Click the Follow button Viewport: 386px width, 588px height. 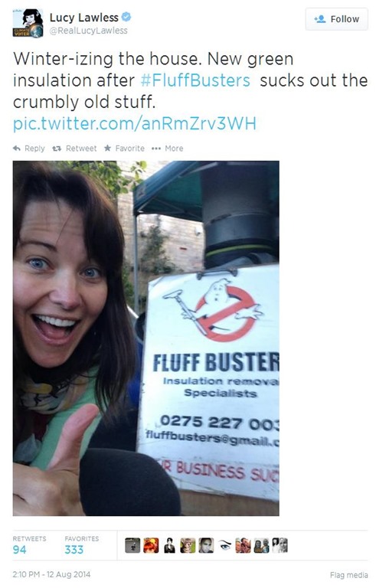coord(336,19)
